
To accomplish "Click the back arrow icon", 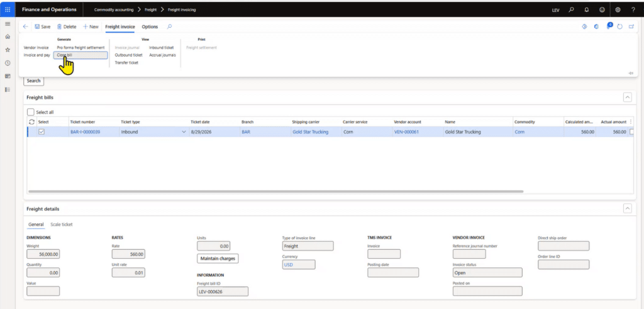I will point(25,26).
